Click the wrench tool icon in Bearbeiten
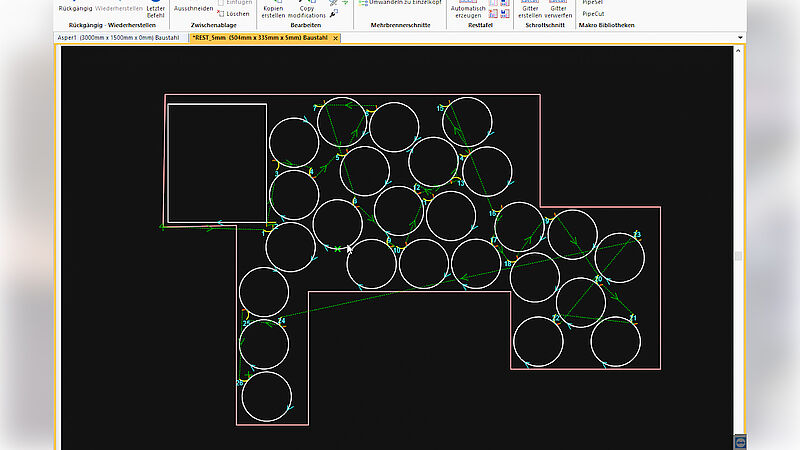The width and height of the screenshot is (800, 450). coord(334,14)
